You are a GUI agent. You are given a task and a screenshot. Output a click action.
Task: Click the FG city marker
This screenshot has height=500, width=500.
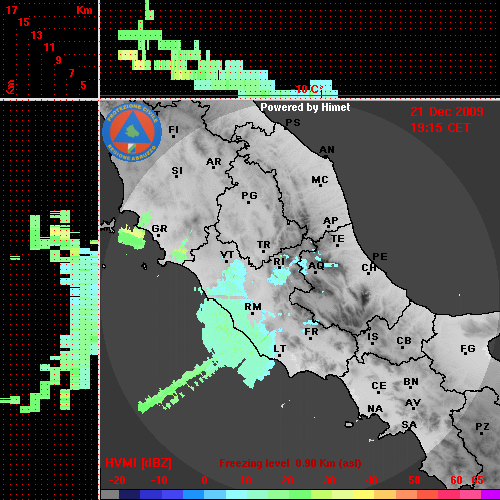(x=467, y=350)
